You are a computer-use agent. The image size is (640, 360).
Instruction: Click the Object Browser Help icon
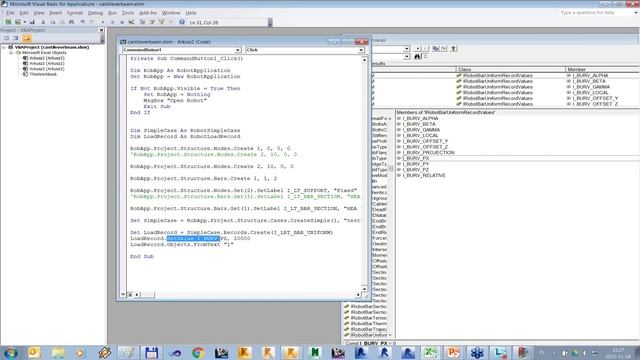[453, 49]
